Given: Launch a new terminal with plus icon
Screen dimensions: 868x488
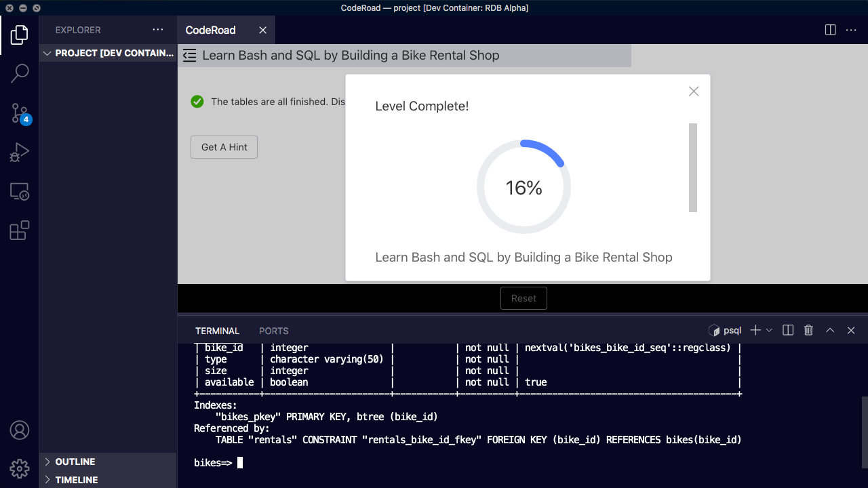Looking at the screenshot, I should tap(754, 330).
